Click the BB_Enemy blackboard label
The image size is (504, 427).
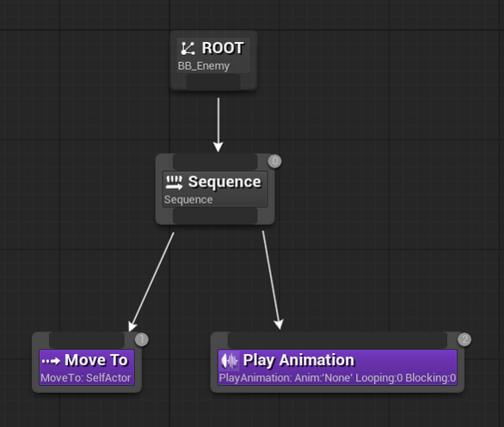[204, 66]
